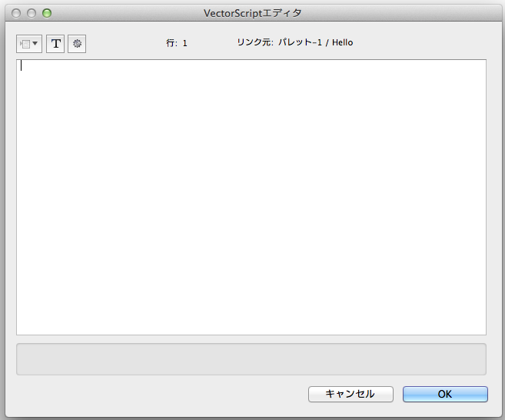Click the gray error output pane

(x=251, y=359)
